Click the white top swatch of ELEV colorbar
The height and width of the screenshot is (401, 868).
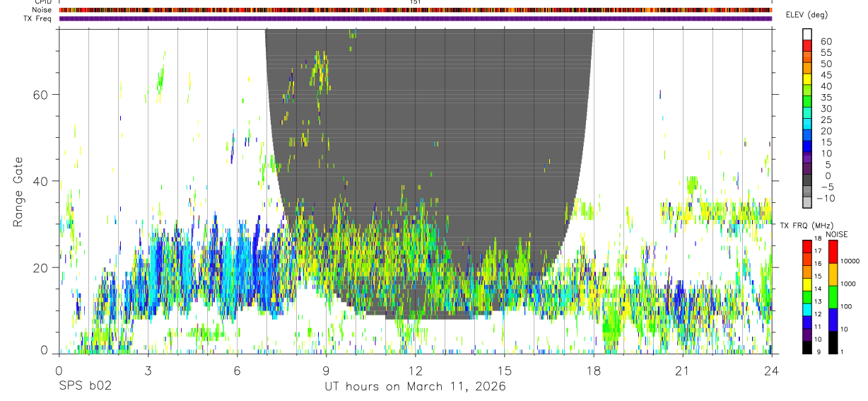[x=807, y=34]
